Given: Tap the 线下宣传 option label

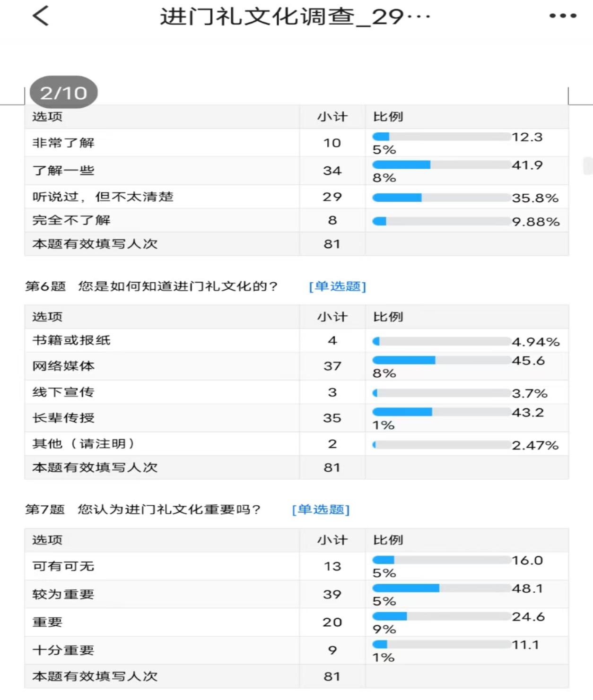Looking at the screenshot, I should [x=63, y=392].
